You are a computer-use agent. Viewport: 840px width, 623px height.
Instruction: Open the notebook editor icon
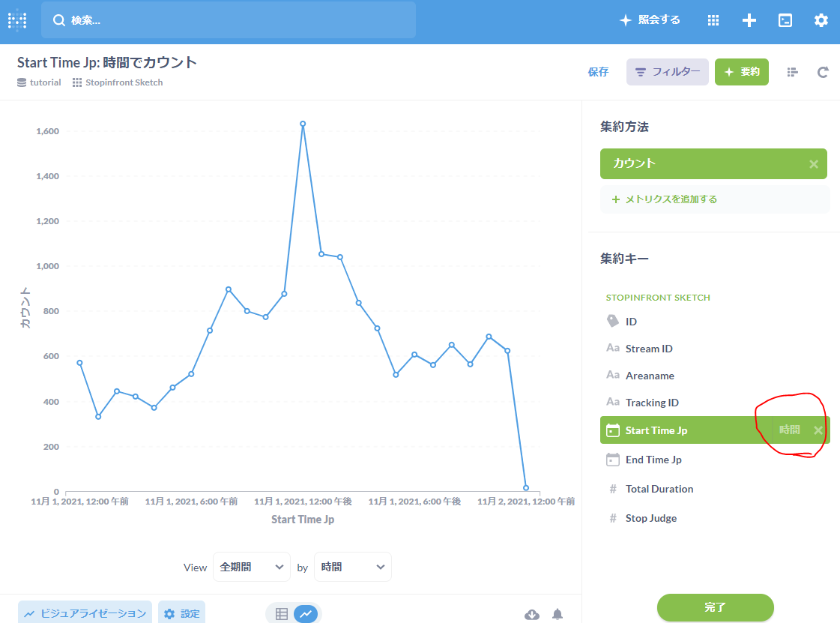pyautogui.click(x=793, y=72)
